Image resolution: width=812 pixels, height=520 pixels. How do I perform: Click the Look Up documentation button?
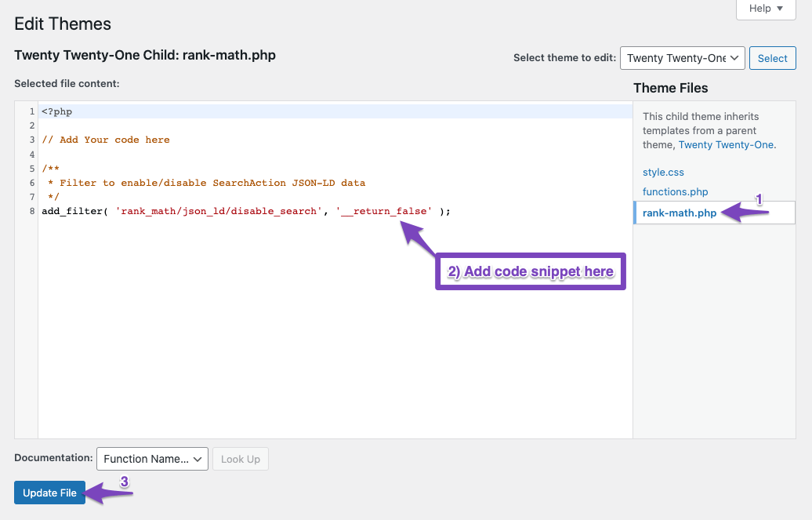tap(240, 459)
